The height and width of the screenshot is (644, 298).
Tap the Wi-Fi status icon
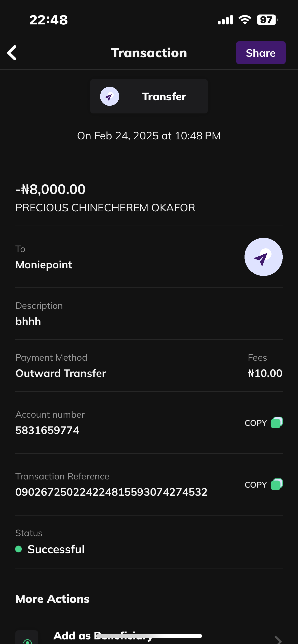click(245, 20)
